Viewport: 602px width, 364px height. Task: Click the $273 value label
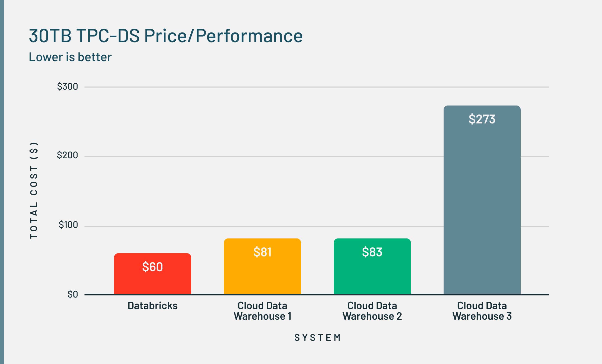482,119
